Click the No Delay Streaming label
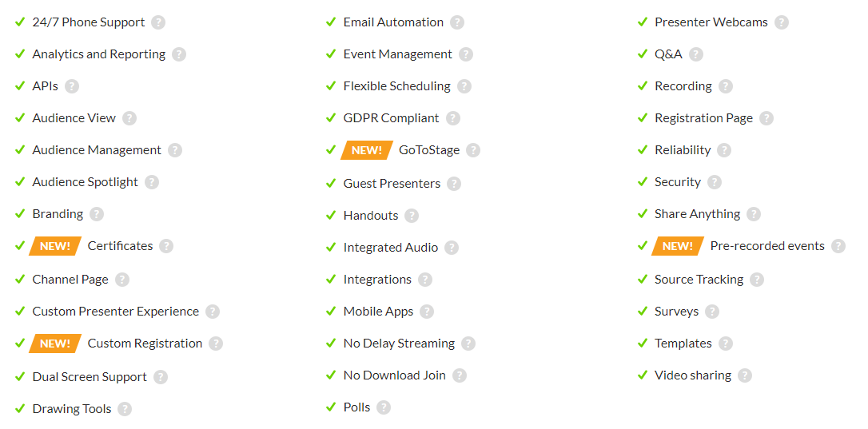This screenshot has height=429, width=868. coord(399,344)
